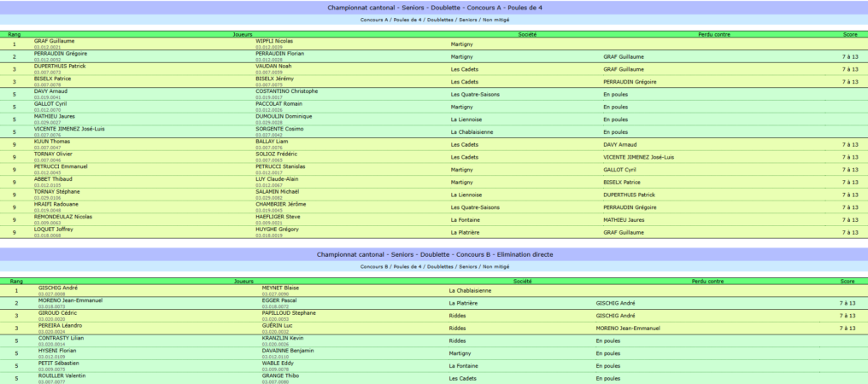This screenshot has height=384, width=868.
Task: Select player HYSENI Florian
Action: (57, 351)
